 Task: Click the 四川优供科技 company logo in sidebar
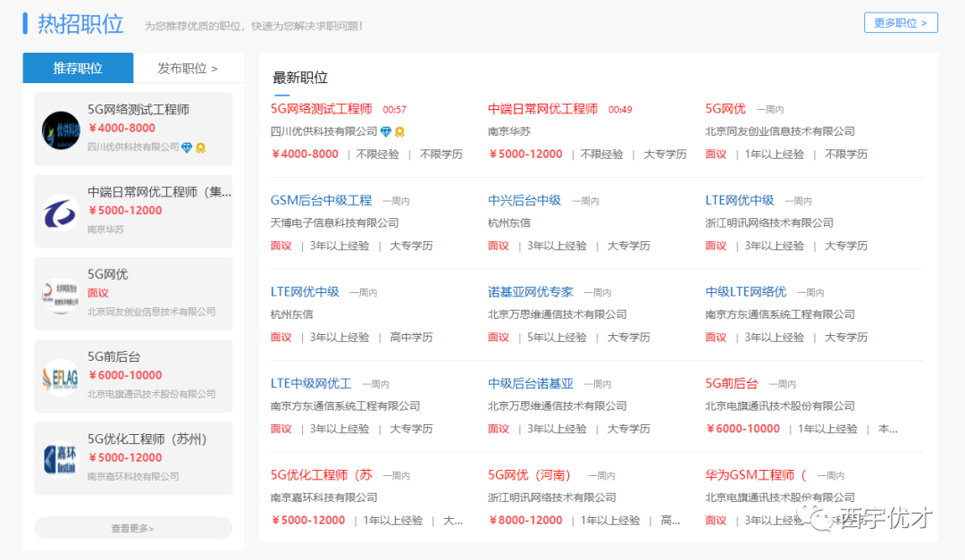(x=61, y=130)
